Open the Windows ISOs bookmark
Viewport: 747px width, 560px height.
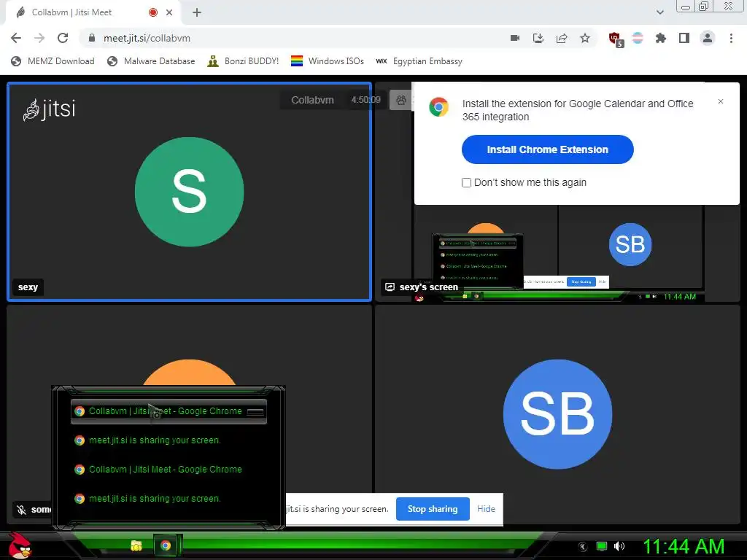point(328,61)
